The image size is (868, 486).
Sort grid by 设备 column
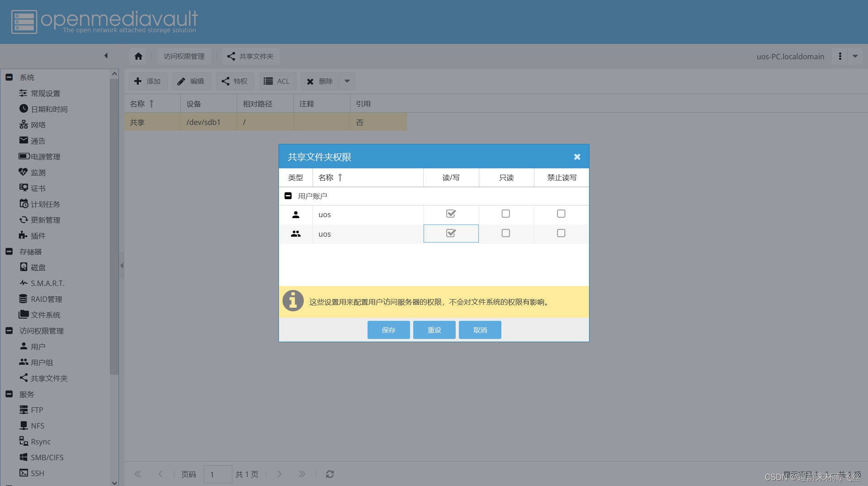208,104
